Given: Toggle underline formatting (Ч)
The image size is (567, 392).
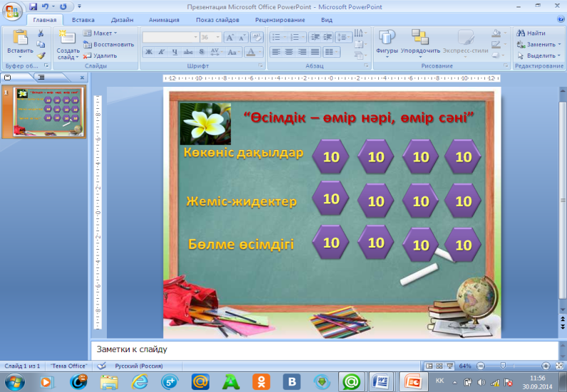Looking at the screenshot, I should tap(175, 52).
